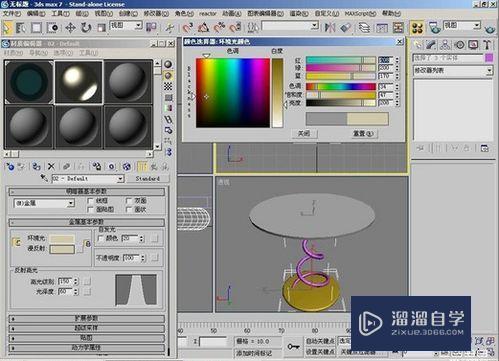Open the Layer Manager icon

(364, 28)
